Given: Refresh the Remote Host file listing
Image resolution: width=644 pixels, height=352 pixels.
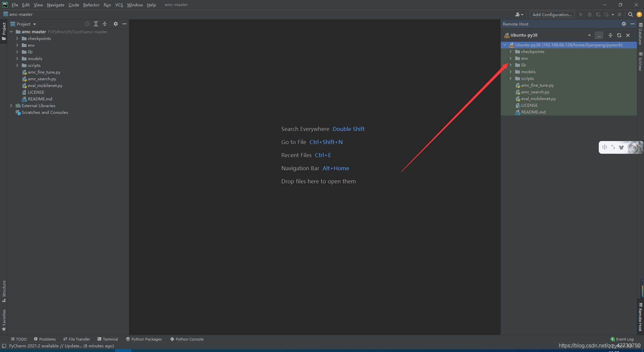Looking at the screenshot, I should point(619,35).
